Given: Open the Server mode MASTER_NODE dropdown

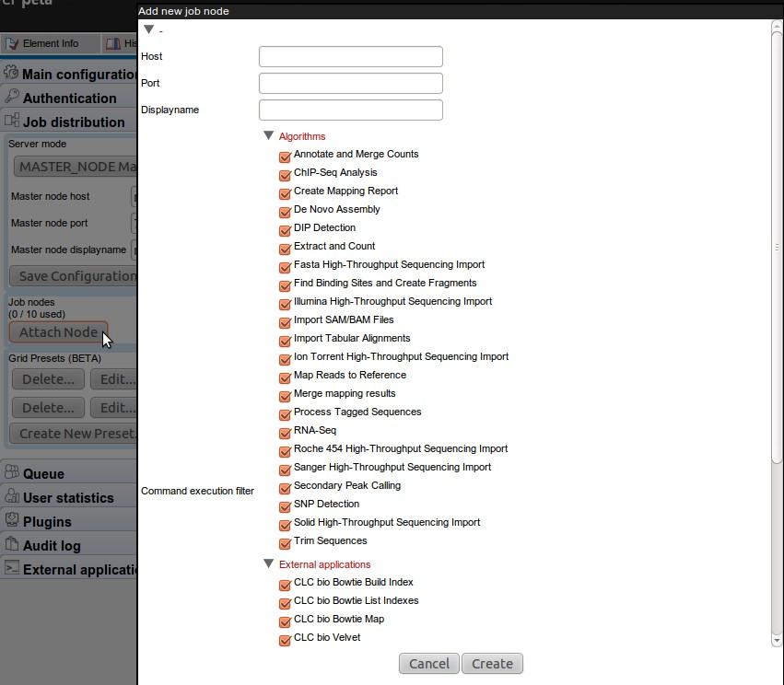Looking at the screenshot, I should pyautogui.click(x=75, y=167).
